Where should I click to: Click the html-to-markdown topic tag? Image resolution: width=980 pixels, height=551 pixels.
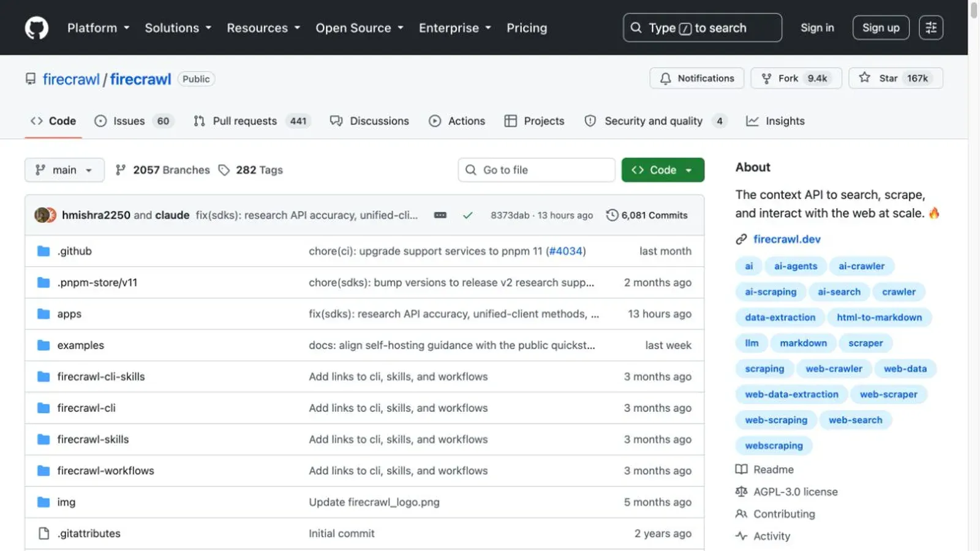pos(879,317)
